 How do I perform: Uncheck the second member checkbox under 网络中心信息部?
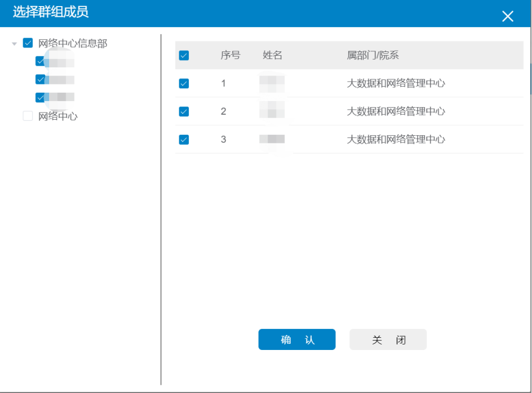point(40,79)
